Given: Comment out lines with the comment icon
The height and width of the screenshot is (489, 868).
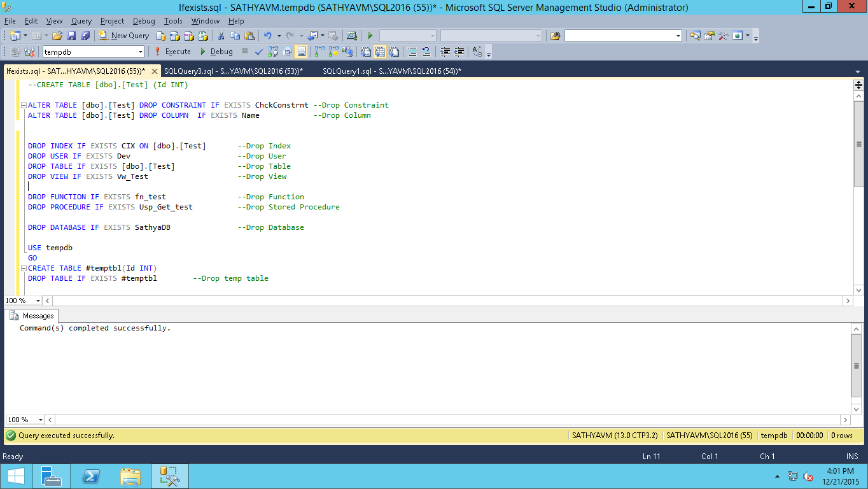Looking at the screenshot, I should click(x=411, y=50).
